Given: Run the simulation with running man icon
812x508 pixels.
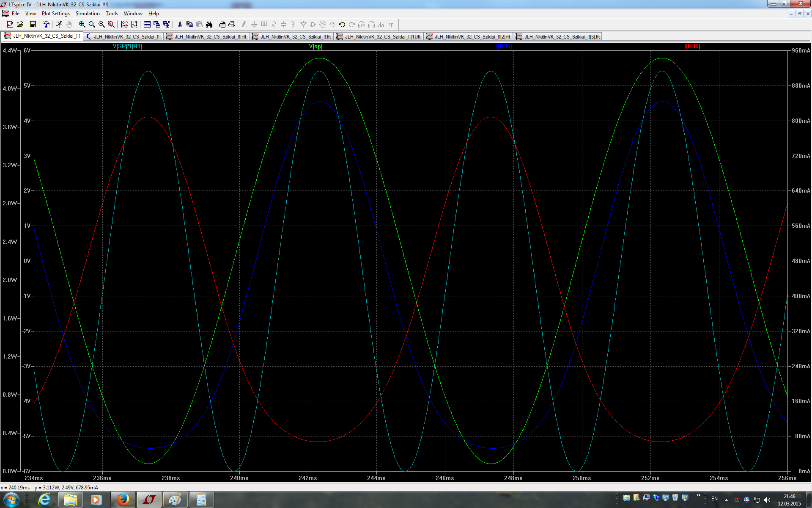Looking at the screenshot, I should (x=59, y=25).
